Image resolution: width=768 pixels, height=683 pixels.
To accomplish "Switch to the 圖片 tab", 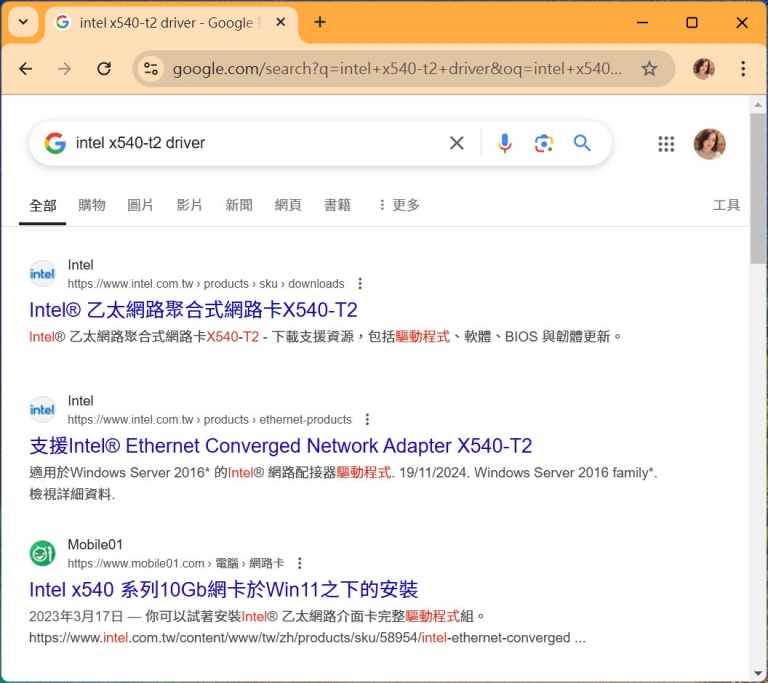I will tap(141, 205).
